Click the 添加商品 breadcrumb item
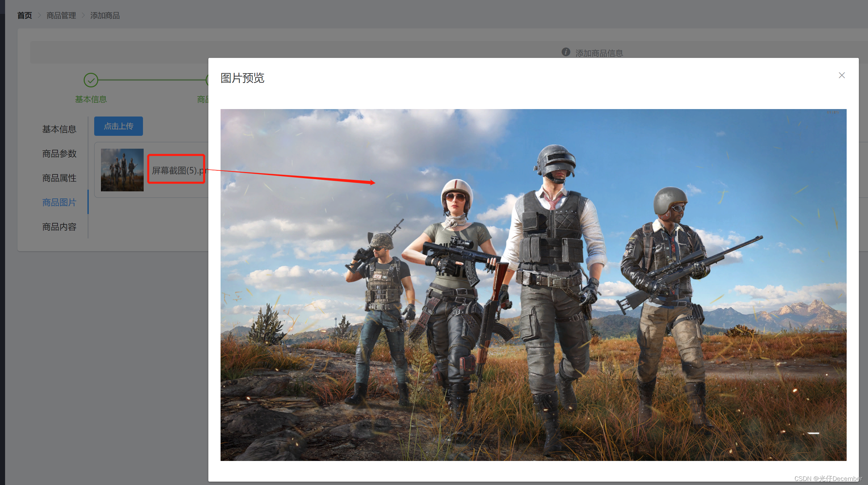 (x=105, y=15)
